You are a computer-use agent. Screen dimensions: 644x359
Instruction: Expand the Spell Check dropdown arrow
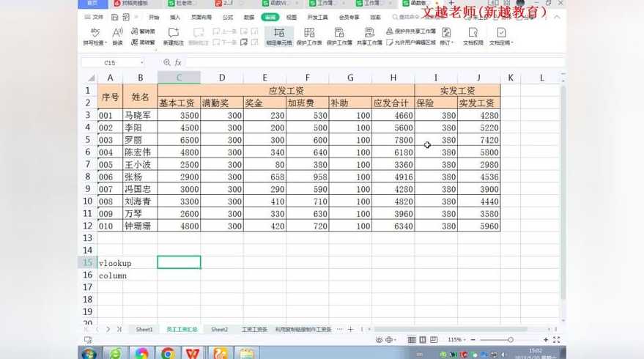106,42
